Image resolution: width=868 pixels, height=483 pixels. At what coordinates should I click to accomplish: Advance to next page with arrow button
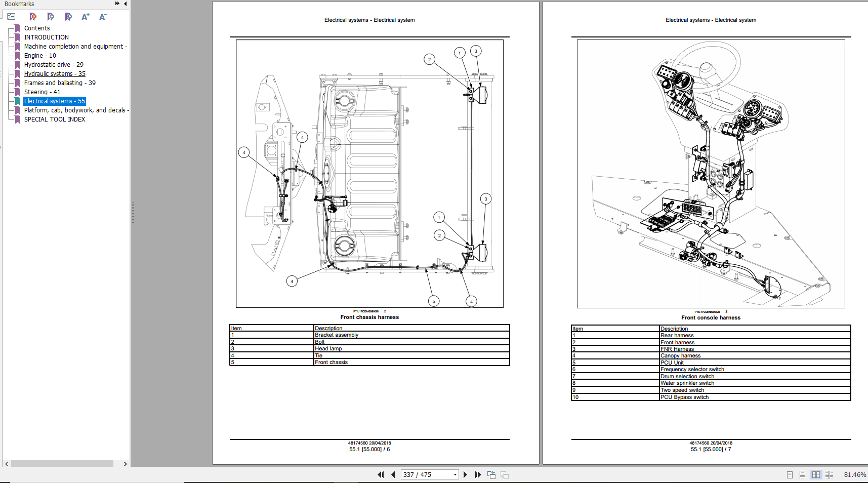(x=465, y=474)
